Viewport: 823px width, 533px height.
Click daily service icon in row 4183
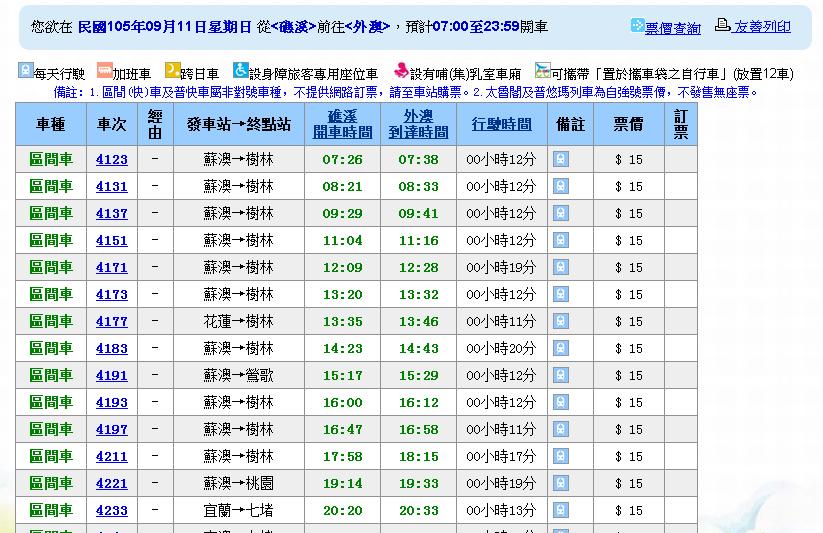pos(561,348)
